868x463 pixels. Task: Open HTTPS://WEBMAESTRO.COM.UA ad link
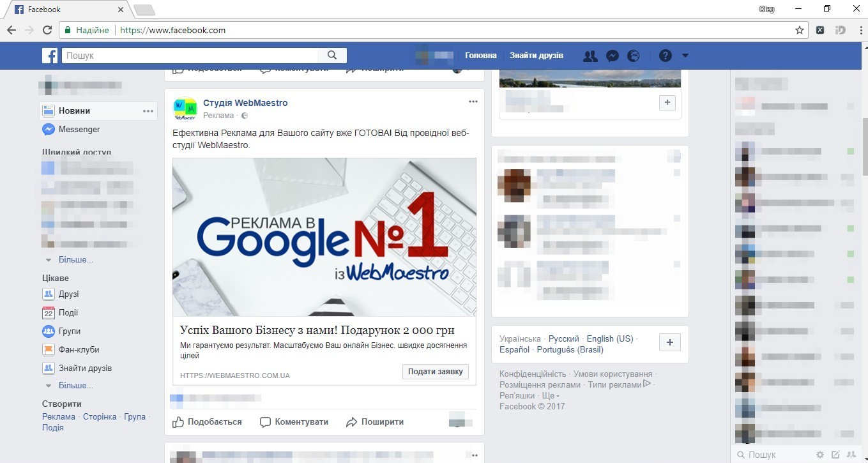235,376
